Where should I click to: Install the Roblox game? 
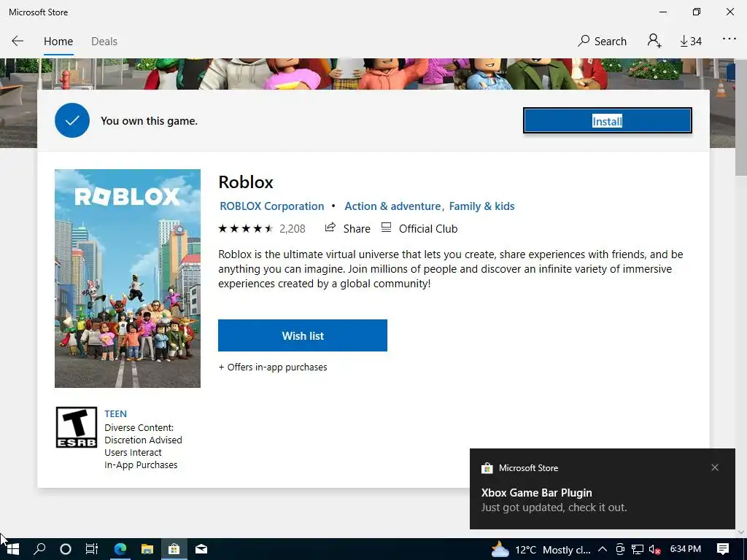[x=608, y=121]
